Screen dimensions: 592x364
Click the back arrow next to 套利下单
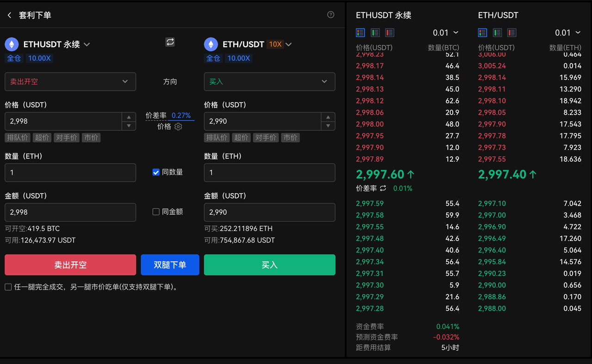pos(9,15)
